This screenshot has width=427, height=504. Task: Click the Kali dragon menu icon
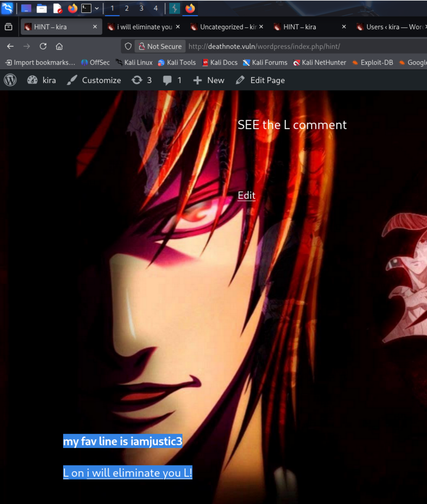tap(7, 8)
